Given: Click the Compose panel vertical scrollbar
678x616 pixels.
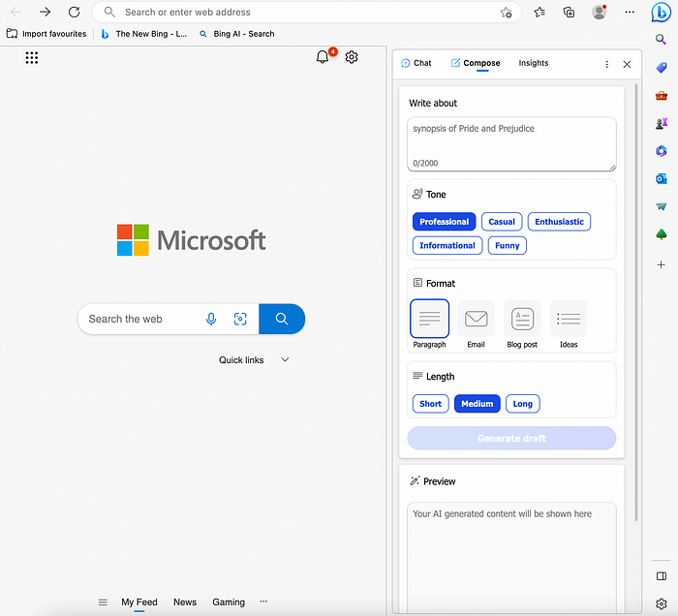Looking at the screenshot, I should tap(636, 302).
